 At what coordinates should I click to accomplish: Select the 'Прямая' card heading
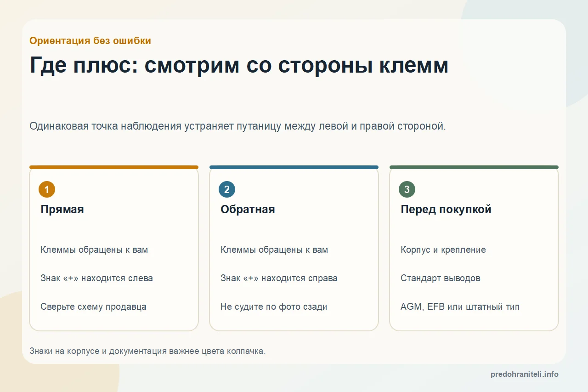[x=62, y=210]
